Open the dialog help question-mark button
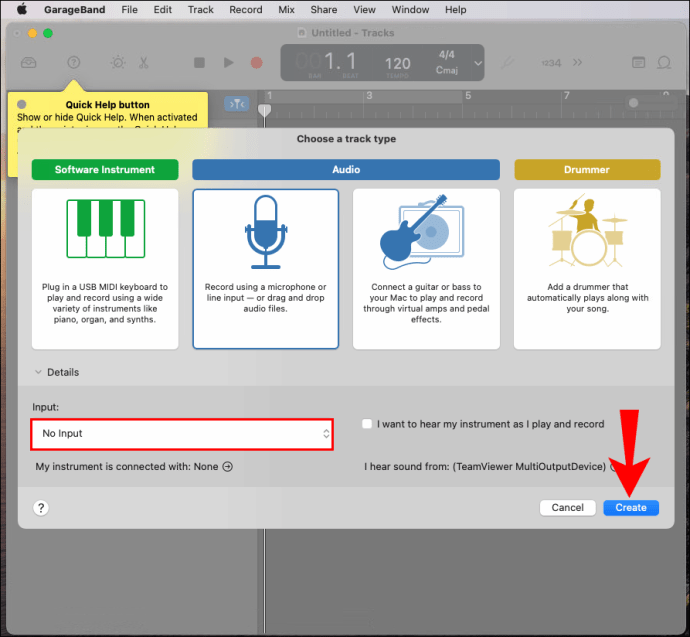This screenshot has height=637, width=690. tap(41, 508)
